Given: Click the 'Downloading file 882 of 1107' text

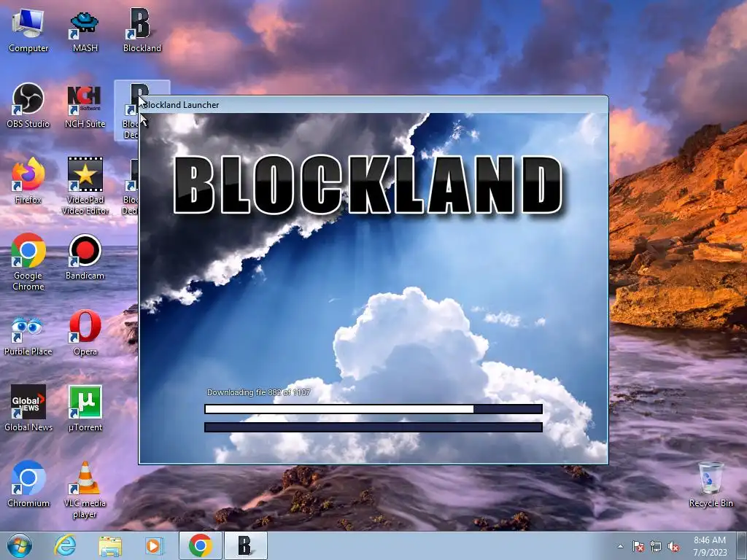Looking at the screenshot, I should point(259,392).
